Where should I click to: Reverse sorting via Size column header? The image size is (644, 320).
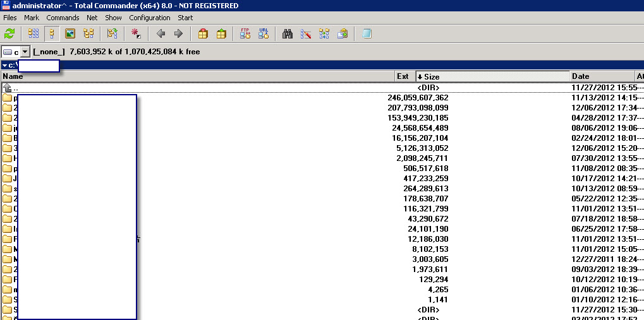click(x=493, y=76)
